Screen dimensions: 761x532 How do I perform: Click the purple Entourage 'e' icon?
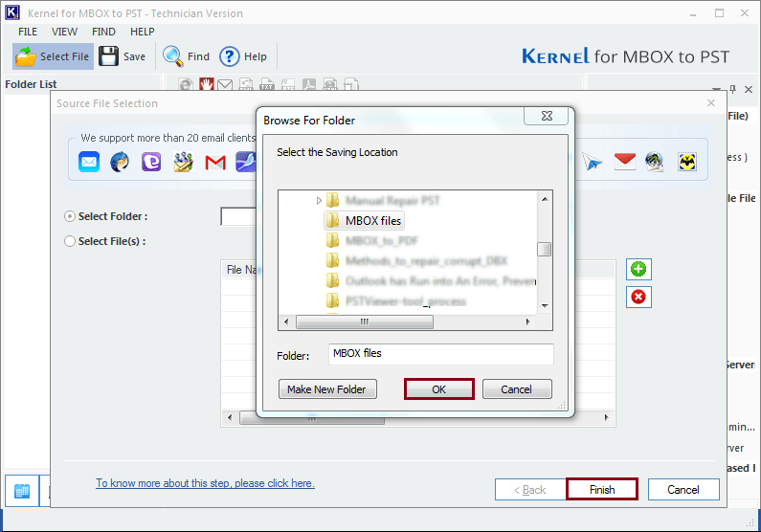(151, 162)
